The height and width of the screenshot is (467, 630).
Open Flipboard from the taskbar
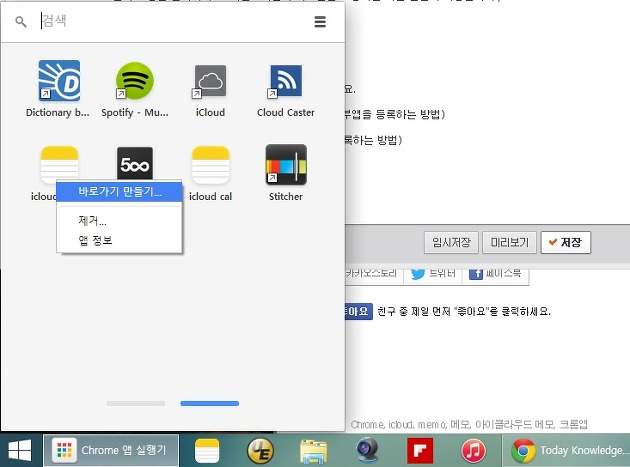point(420,451)
